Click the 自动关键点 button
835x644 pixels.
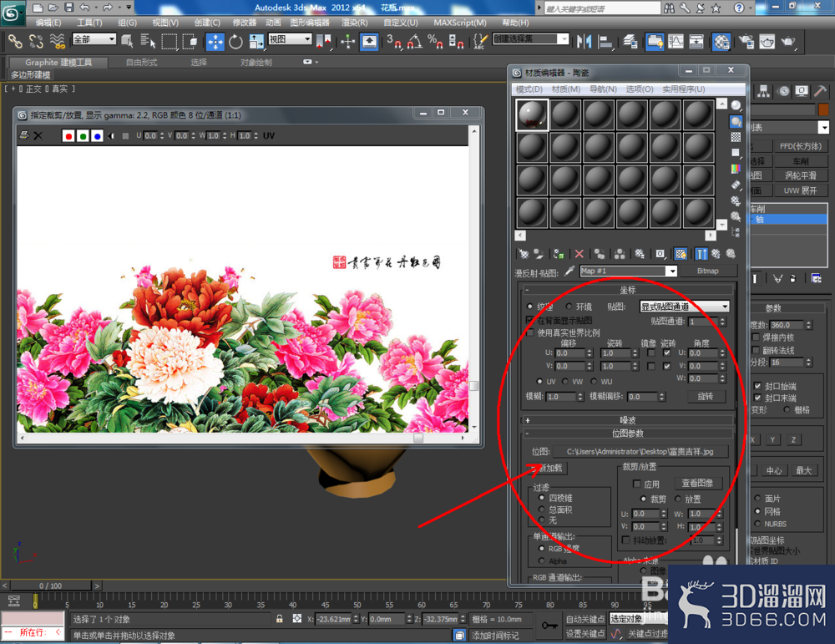585,619
